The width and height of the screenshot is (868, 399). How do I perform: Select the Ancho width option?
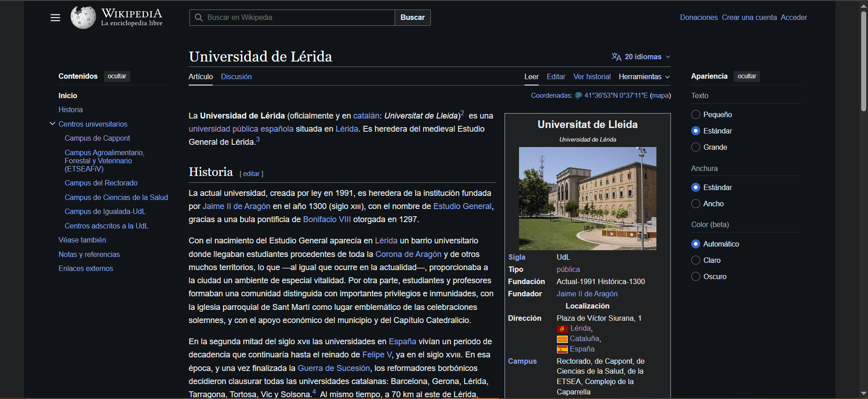(x=696, y=204)
